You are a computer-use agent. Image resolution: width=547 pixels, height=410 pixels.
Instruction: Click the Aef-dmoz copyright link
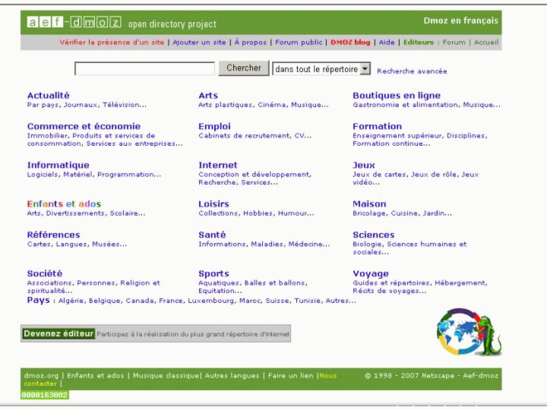point(480,376)
